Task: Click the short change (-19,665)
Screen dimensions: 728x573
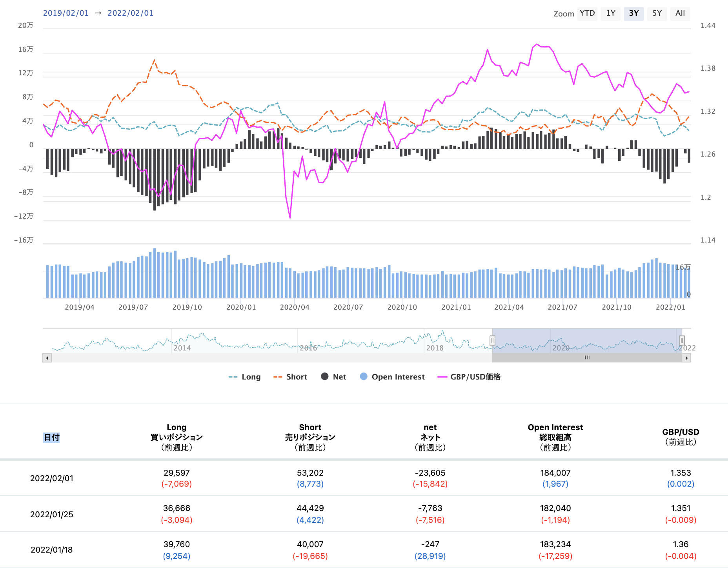Action: [310, 556]
